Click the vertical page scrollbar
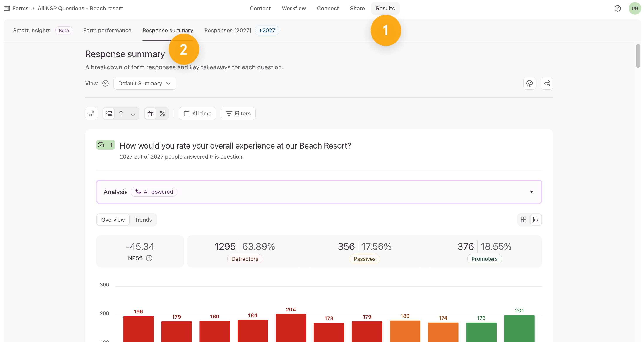The height and width of the screenshot is (342, 644). [638, 55]
